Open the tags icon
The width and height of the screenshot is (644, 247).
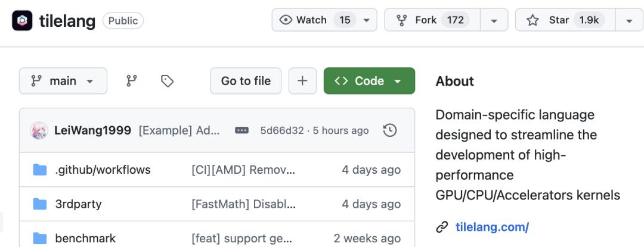pos(167,81)
